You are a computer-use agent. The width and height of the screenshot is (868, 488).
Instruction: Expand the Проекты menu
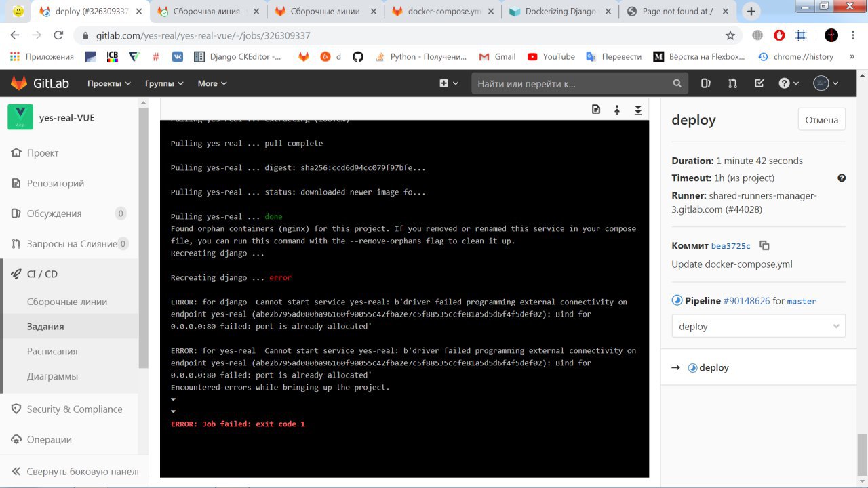(x=108, y=83)
